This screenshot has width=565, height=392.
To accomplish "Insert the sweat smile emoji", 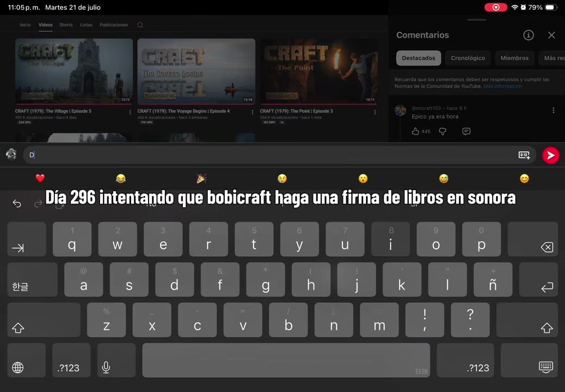I will 444,178.
